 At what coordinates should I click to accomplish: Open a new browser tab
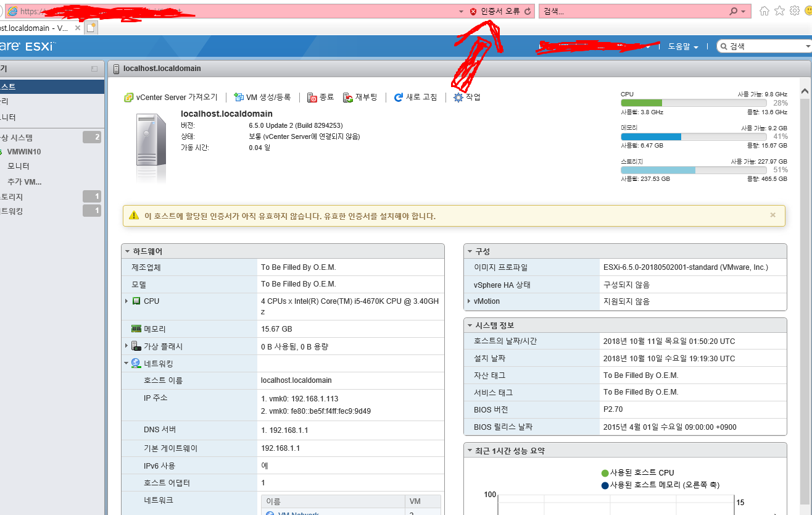coord(91,28)
